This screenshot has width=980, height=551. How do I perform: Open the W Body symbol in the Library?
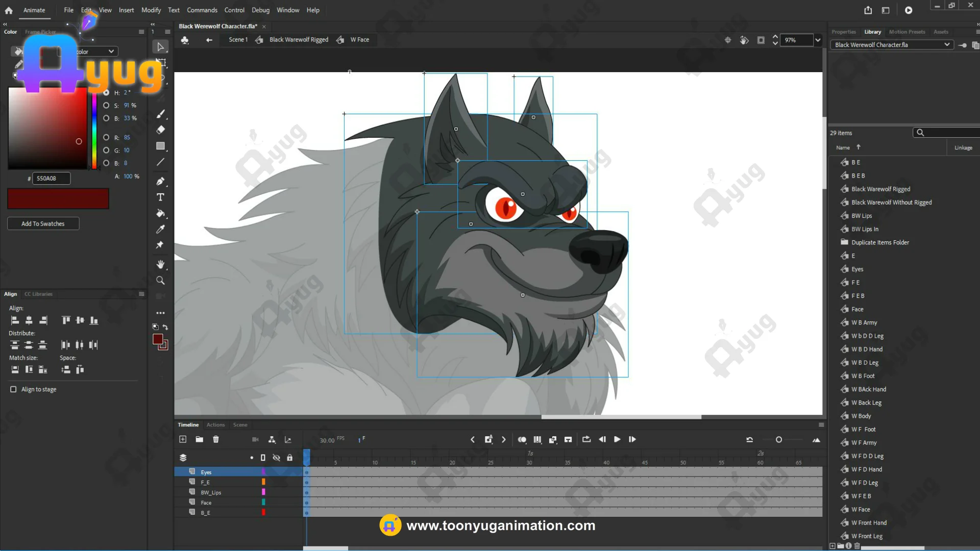click(x=861, y=416)
